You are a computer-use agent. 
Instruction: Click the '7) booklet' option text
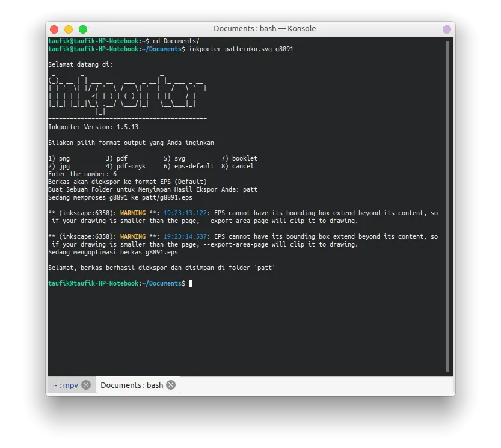click(x=239, y=159)
